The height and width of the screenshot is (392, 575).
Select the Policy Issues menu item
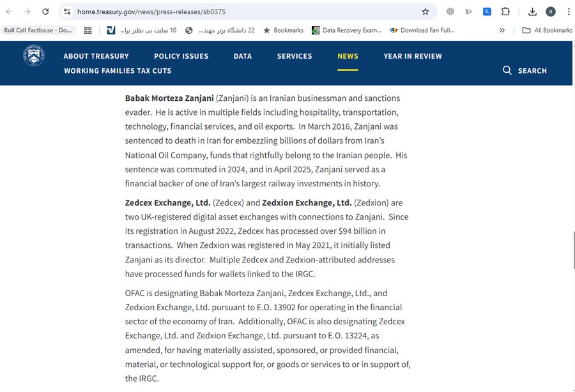[181, 56]
